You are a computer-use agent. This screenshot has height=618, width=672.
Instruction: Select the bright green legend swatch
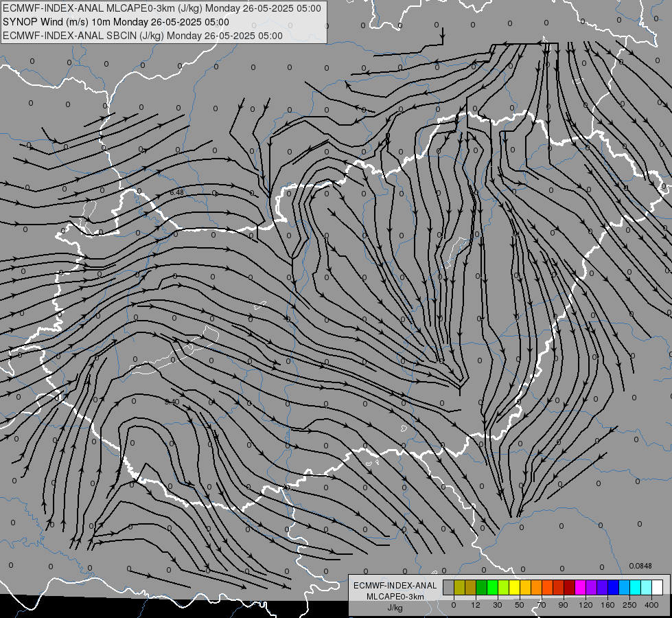point(492,587)
